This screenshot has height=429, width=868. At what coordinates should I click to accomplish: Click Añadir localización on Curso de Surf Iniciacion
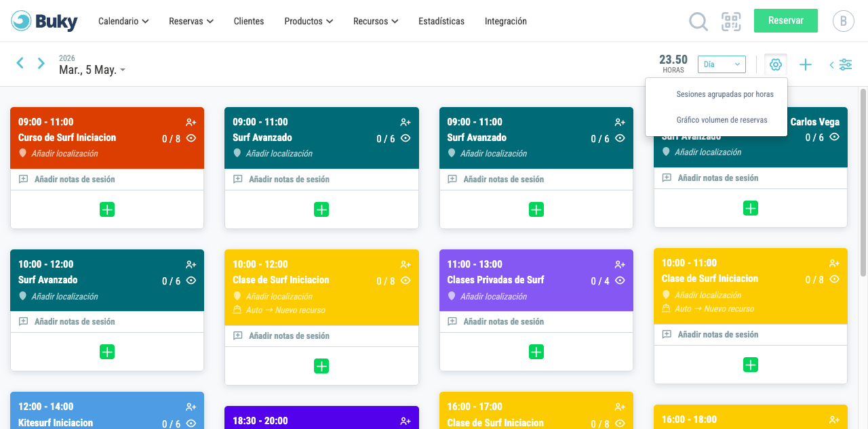click(64, 154)
